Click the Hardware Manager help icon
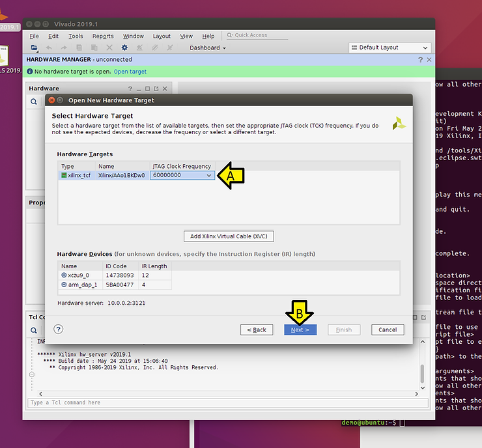 pyautogui.click(x=420, y=59)
